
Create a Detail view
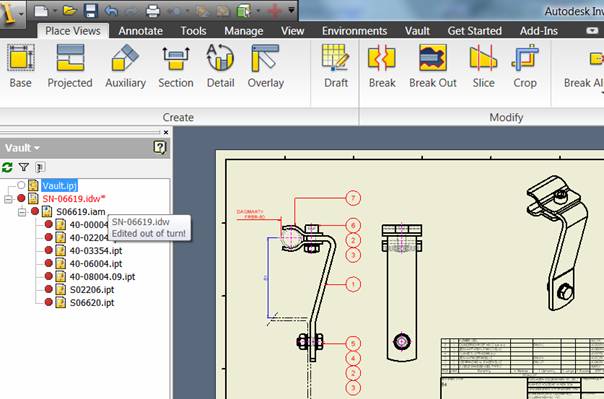[x=220, y=66]
